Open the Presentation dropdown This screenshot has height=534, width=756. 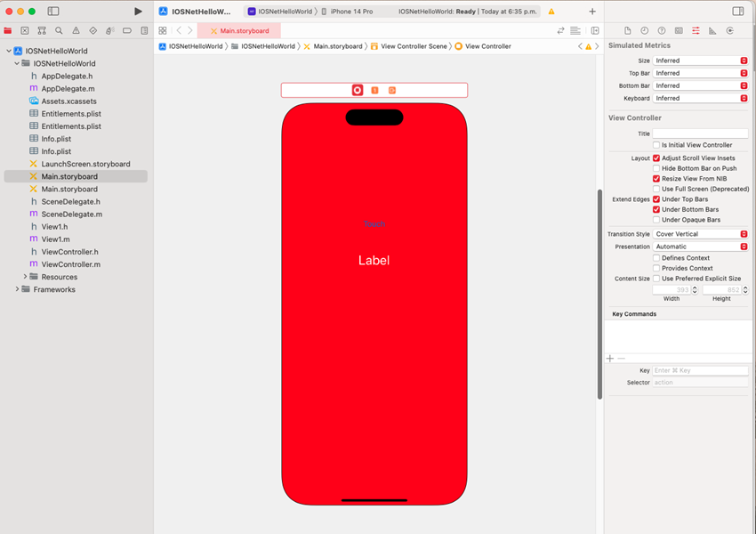(700, 246)
